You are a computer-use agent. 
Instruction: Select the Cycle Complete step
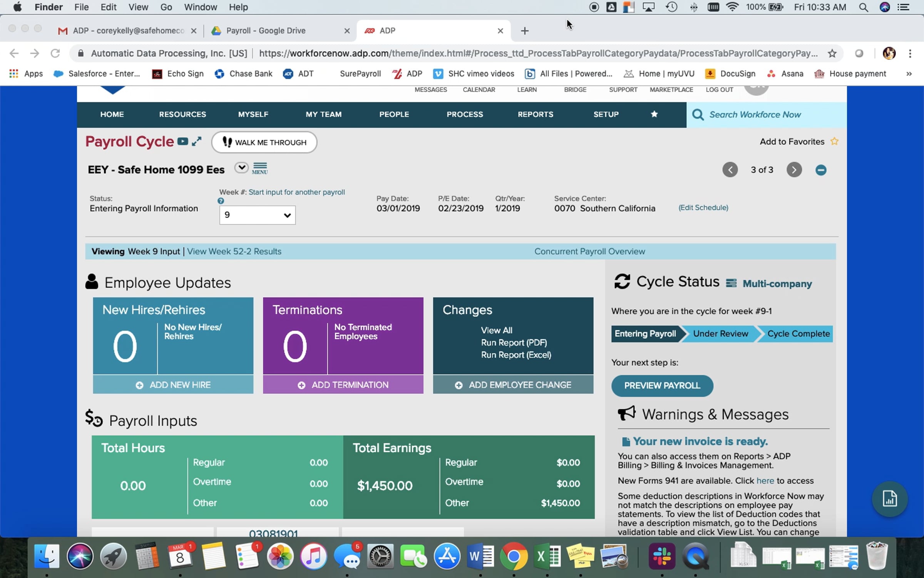click(798, 334)
